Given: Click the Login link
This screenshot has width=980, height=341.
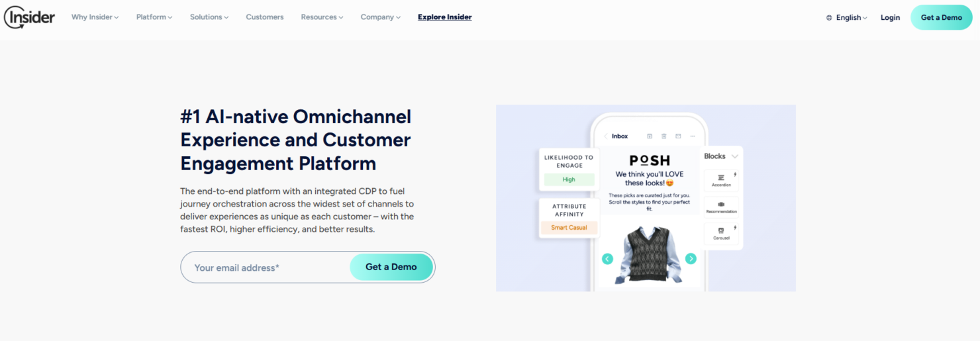Looking at the screenshot, I should 890,18.
